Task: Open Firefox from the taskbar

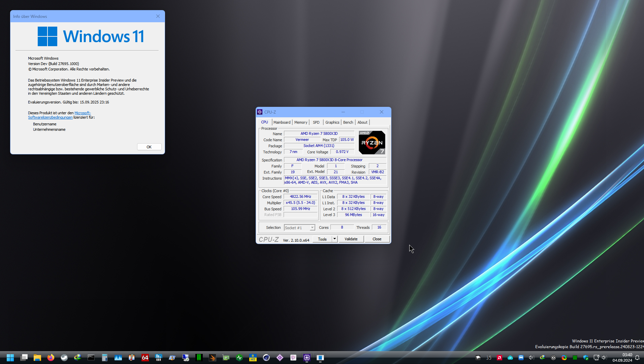Action: pos(51,358)
